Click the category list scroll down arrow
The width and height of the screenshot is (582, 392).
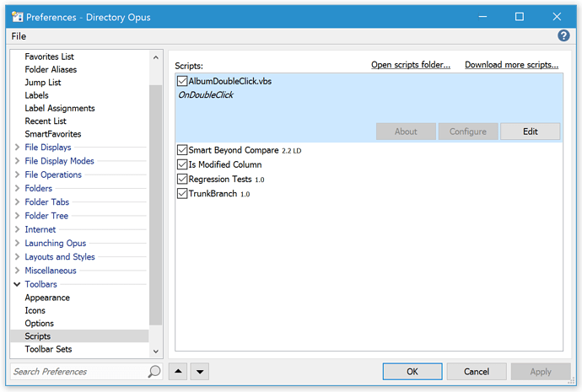(x=155, y=352)
